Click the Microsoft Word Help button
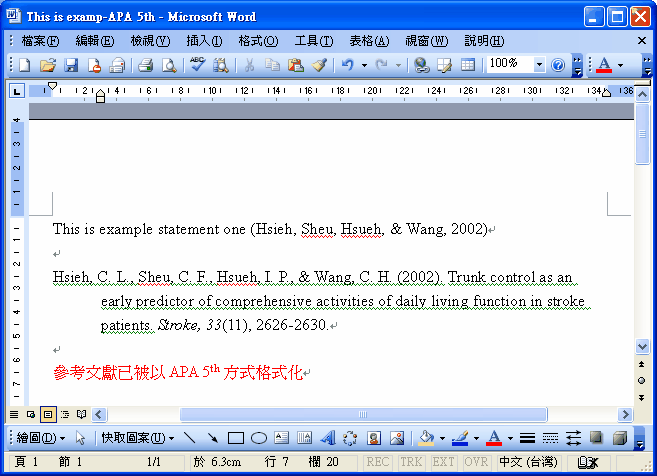 pos(558,65)
